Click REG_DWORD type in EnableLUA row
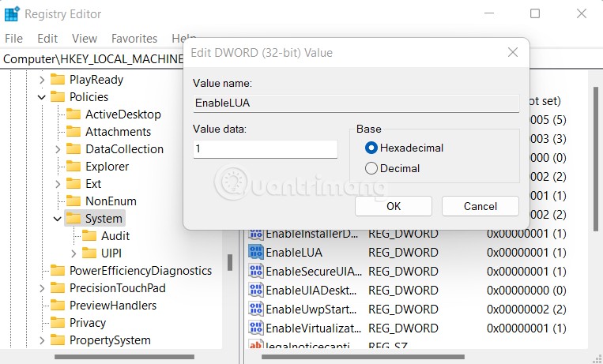Screen dimensions: 603x364 coord(403,253)
